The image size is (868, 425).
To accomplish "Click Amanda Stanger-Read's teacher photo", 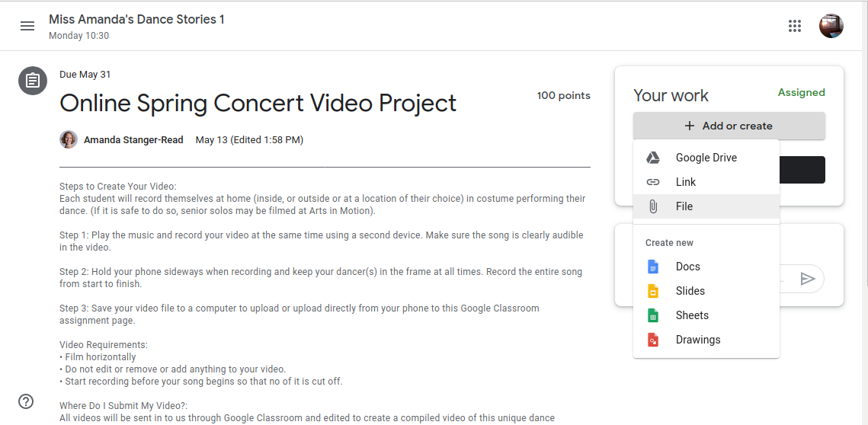I will (69, 139).
